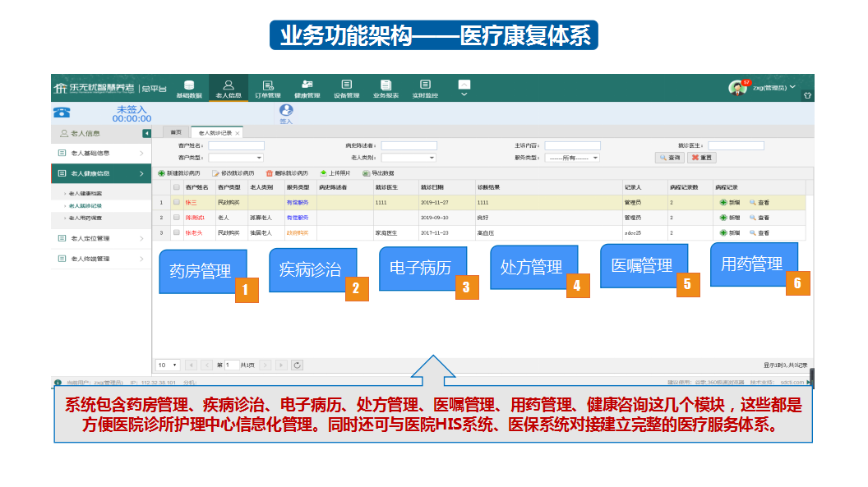Click the user avatar with notification badge
Image resolution: width=868 pixels, height=487 pixels.
click(x=738, y=87)
